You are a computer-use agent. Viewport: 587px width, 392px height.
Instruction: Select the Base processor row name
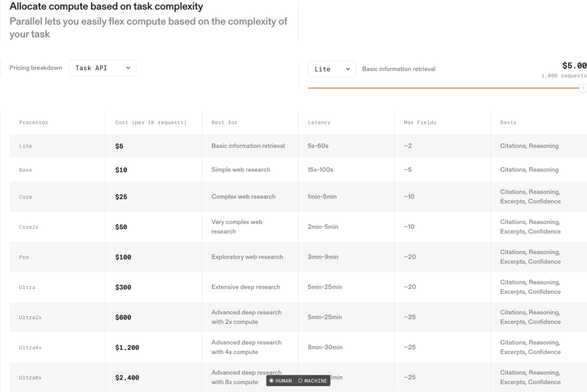[x=25, y=170]
